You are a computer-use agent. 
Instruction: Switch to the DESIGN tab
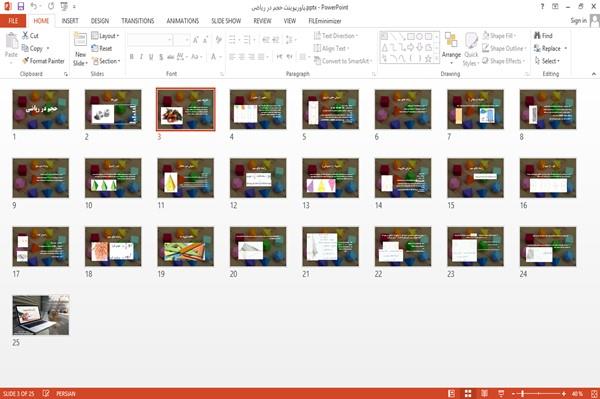tap(100, 21)
